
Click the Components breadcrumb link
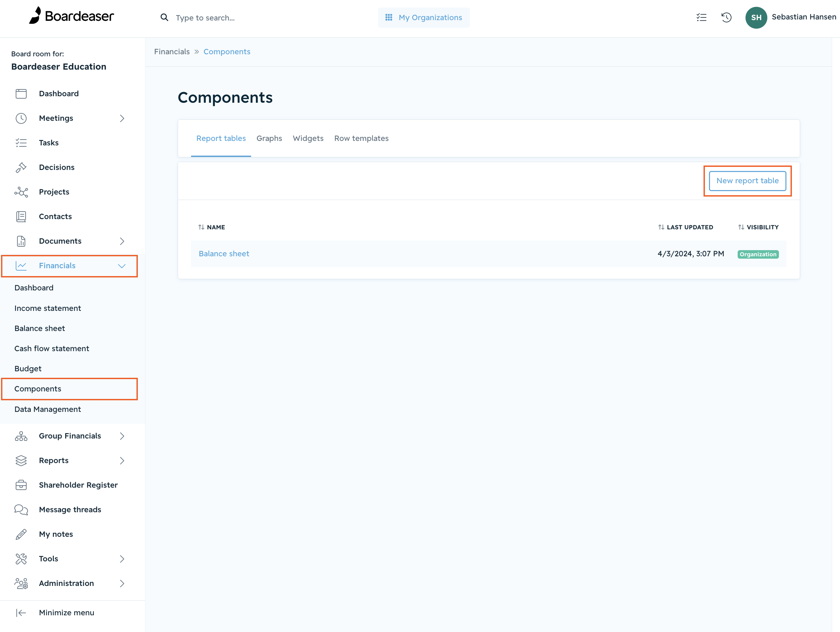(227, 52)
